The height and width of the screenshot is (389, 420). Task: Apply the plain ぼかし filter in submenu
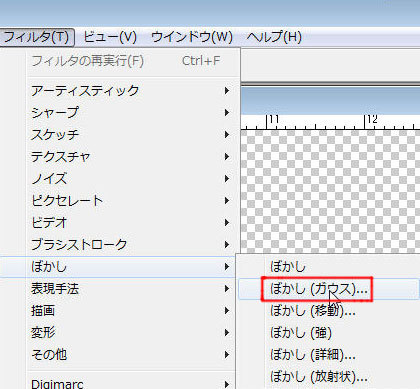point(329,267)
